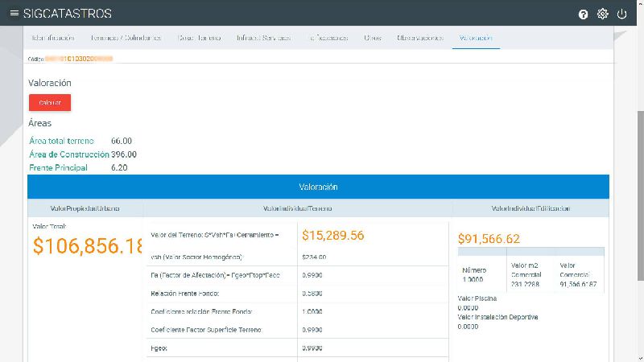Viewport: 644px width, 362px height.
Task: Open the help question mark icon
Action: pos(583,14)
